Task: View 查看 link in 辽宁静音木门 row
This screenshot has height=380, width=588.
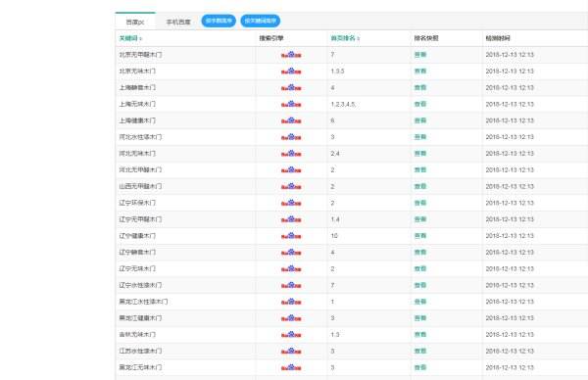Action: pos(420,253)
